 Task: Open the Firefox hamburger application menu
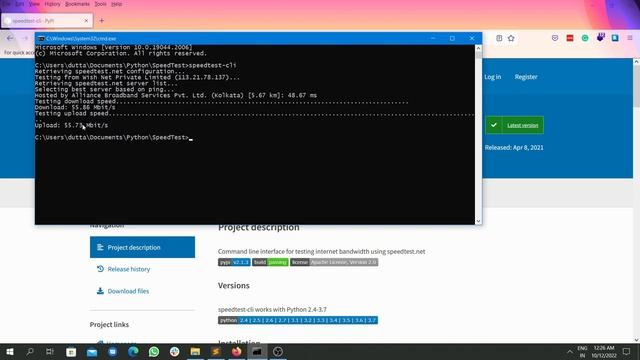pos(630,38)
